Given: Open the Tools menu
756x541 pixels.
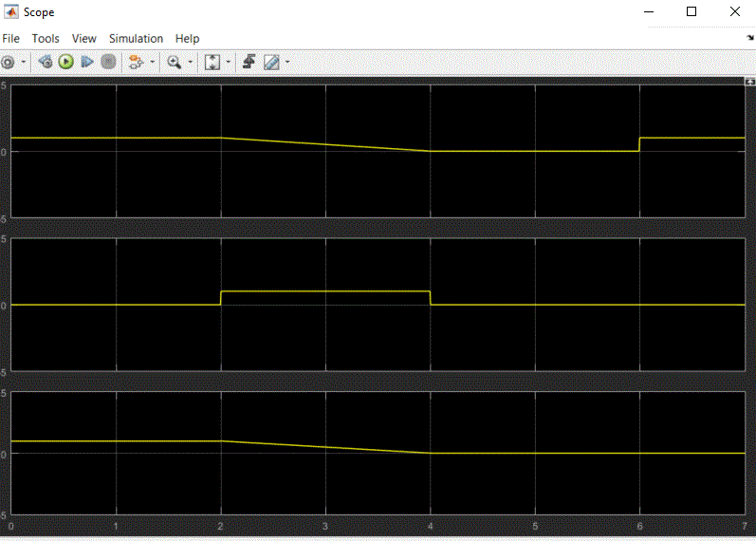Looking at the screenshot, I should [46, 38].
